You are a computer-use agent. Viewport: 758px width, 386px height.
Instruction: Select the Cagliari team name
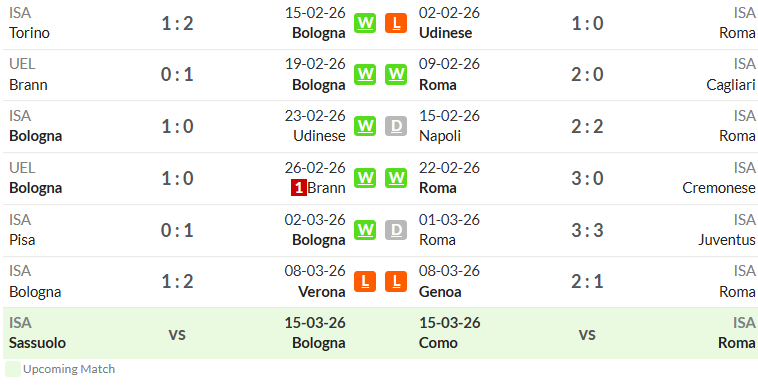tap(730, 85)
